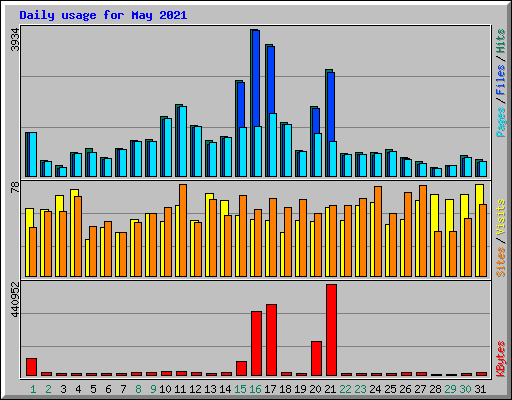Click day 24 on the x-axis
512x400 pixels.
click(375, 389)
